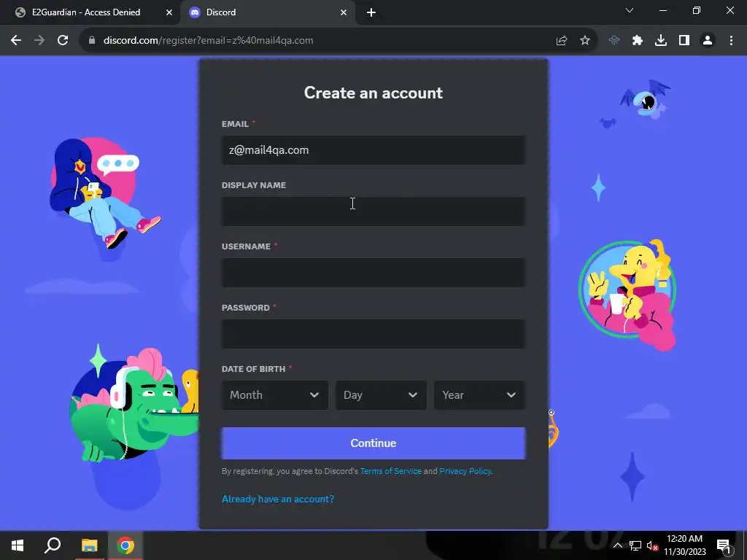The image size is (747, 560).
Task: Reload the Discord page
Action: 63,41
